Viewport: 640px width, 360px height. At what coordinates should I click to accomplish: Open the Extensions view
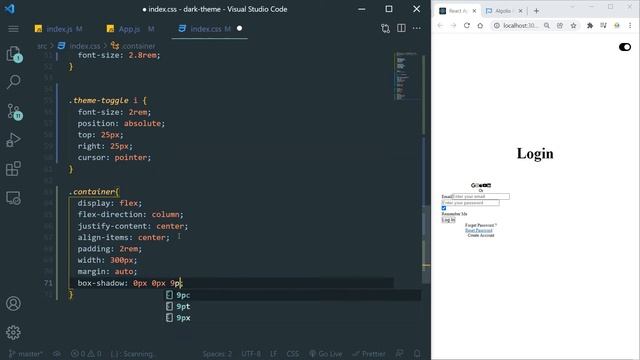[13, 168]
